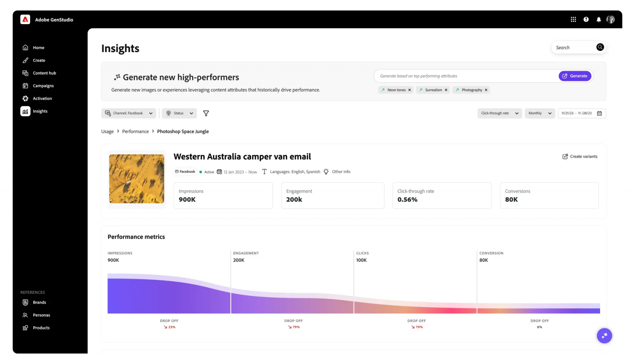Expand the Status filter dropdown
635x364 pixels.
pos(179,113)
